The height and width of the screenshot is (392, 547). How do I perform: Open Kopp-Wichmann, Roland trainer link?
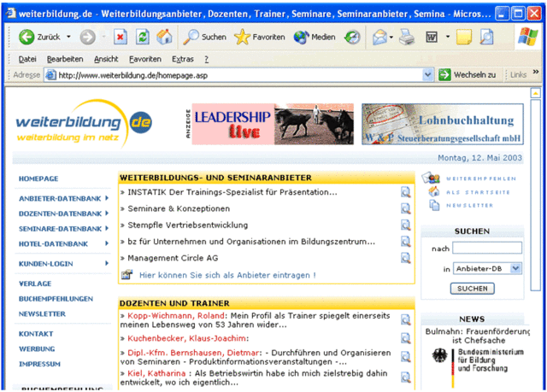176,316
